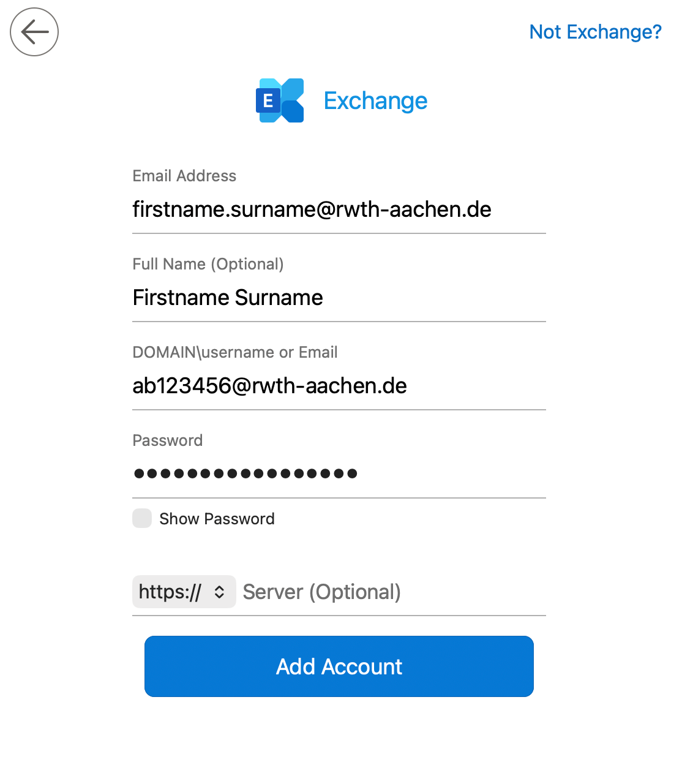Viewport: 682px width, 784px height.
Task: Click the masked password dots
Action: [245, 473]
